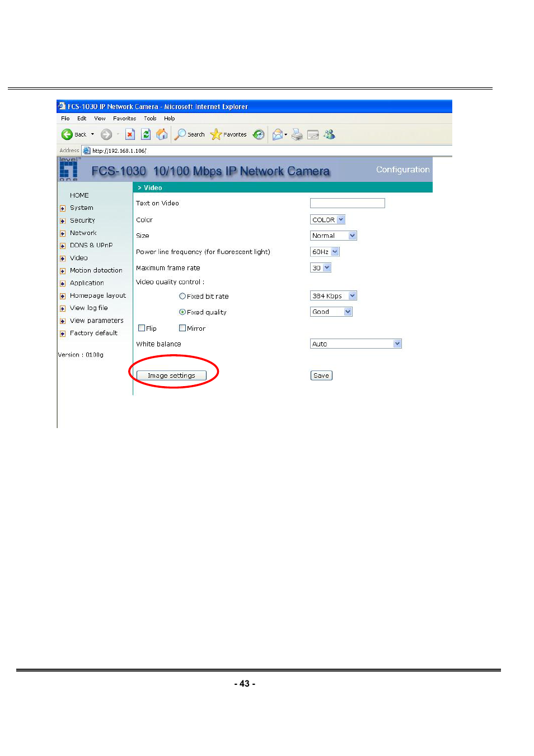Click arrow icon beside Network
The width and height of the screenshot is (534, 756).
point(63,233)
